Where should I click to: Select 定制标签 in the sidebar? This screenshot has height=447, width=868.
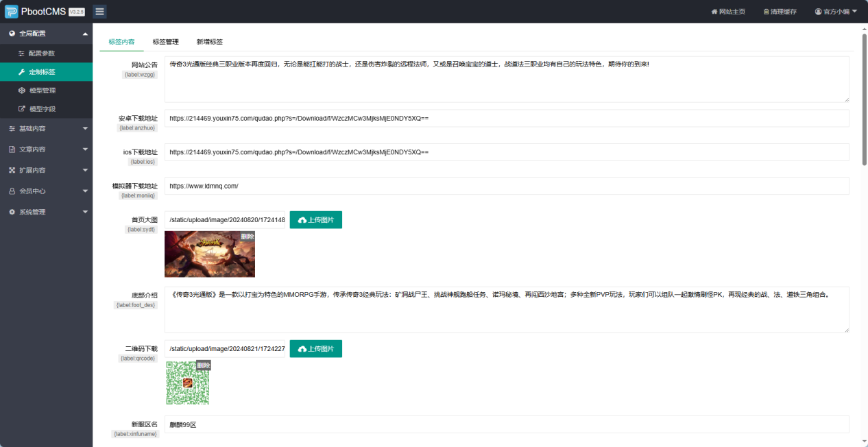point(46,72)
